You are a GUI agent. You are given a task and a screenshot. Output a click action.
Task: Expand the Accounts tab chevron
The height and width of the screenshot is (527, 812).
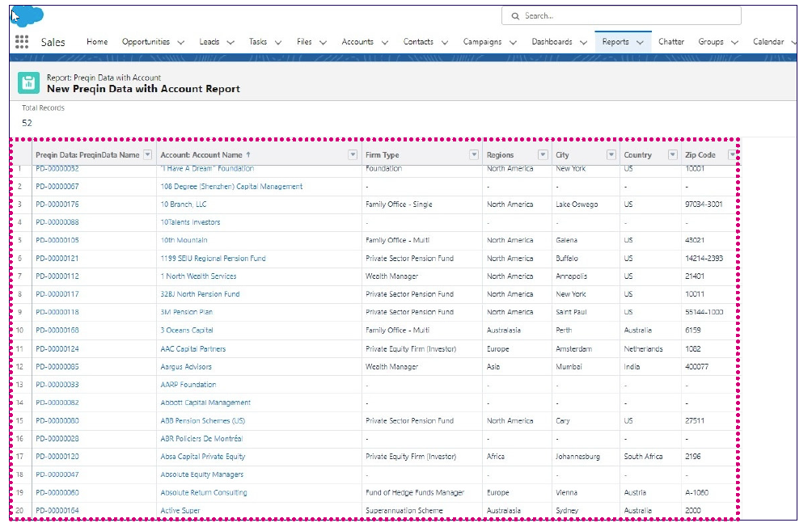coord(385,43)
